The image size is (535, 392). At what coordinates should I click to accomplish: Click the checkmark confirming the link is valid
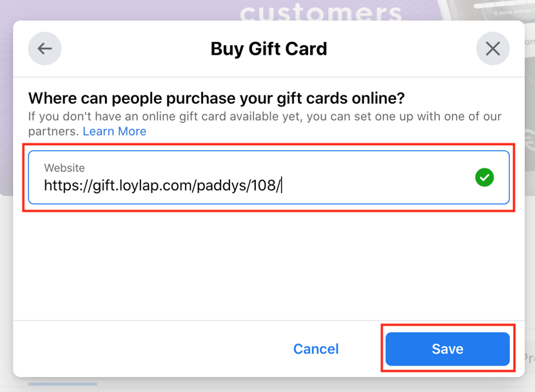484,177
